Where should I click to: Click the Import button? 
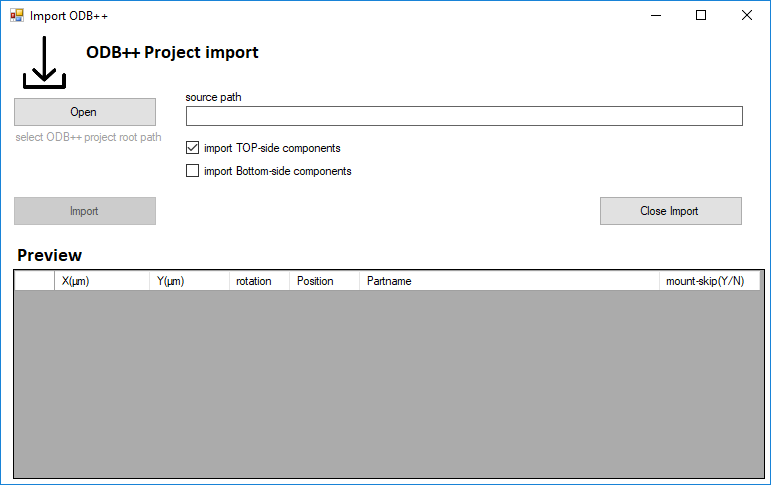[x=85, y=211]
